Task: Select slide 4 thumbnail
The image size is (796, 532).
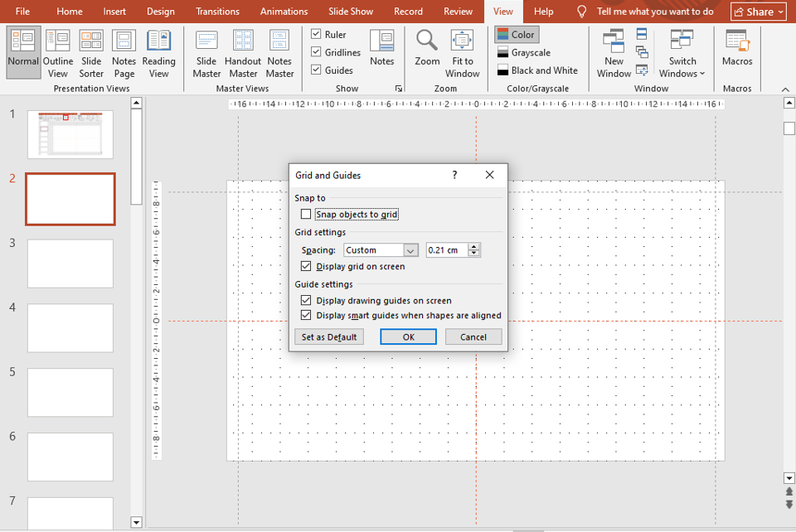Action: click(70, 327)
